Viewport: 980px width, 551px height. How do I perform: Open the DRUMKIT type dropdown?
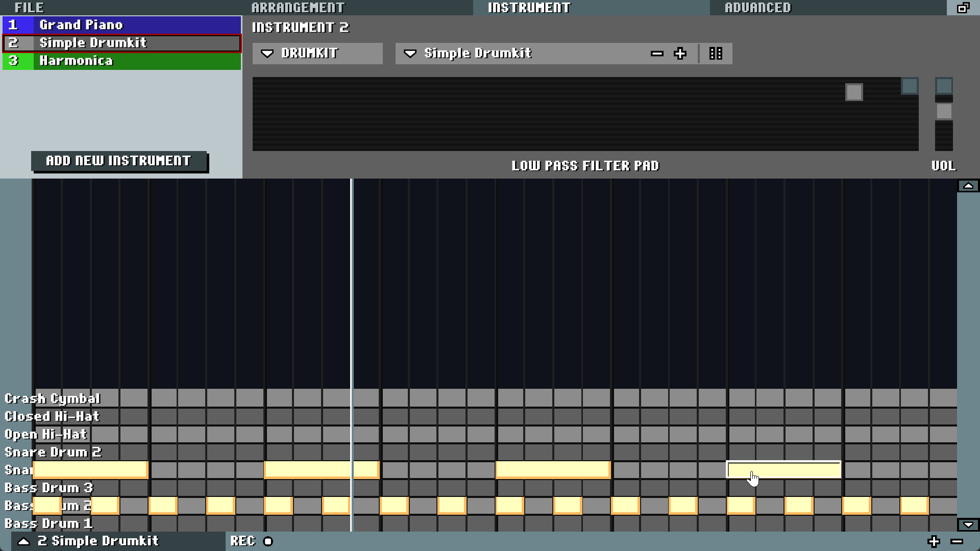317,53
